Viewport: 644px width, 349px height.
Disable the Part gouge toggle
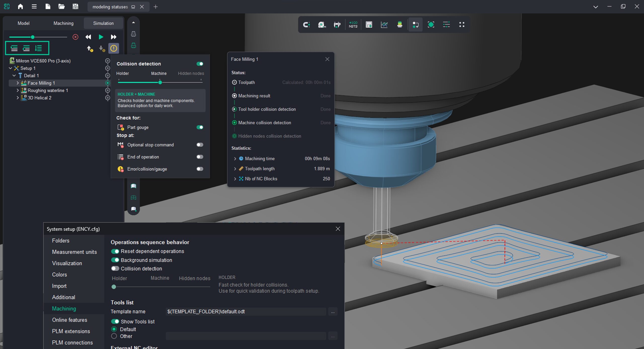(x=200, y=127)
